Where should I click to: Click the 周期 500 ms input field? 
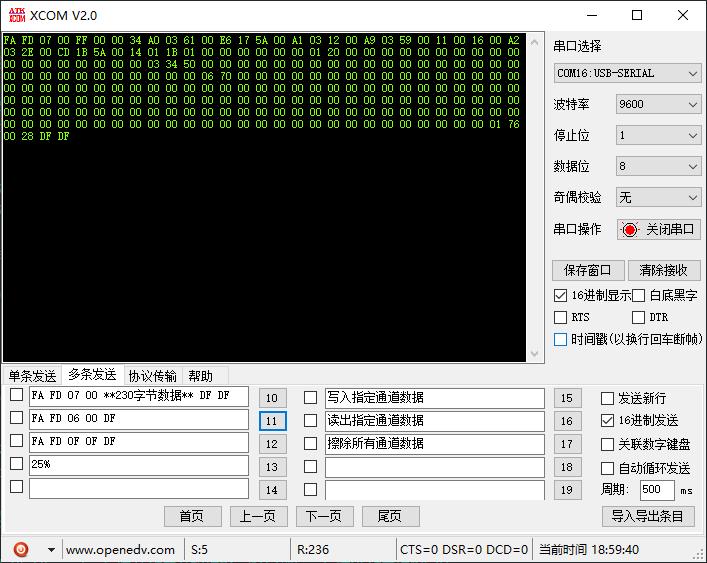point(657,490)
